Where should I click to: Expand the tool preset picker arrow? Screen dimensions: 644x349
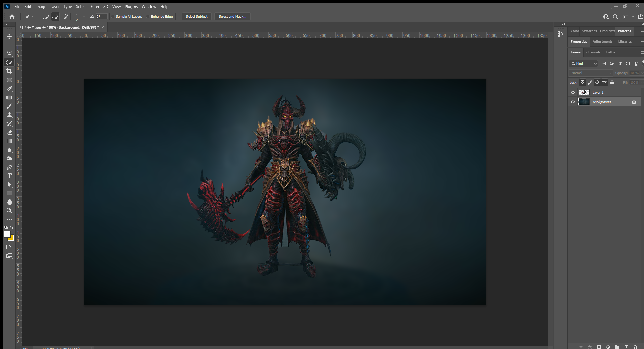pyautogui.click(x=33, y=17)
